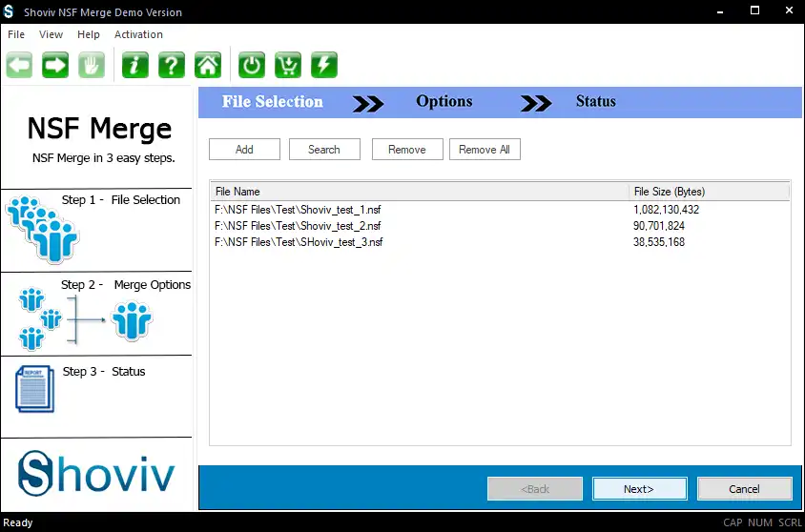Select the Options step header
The height and width of the screenshot is (532, 805).
pos(444,101)
